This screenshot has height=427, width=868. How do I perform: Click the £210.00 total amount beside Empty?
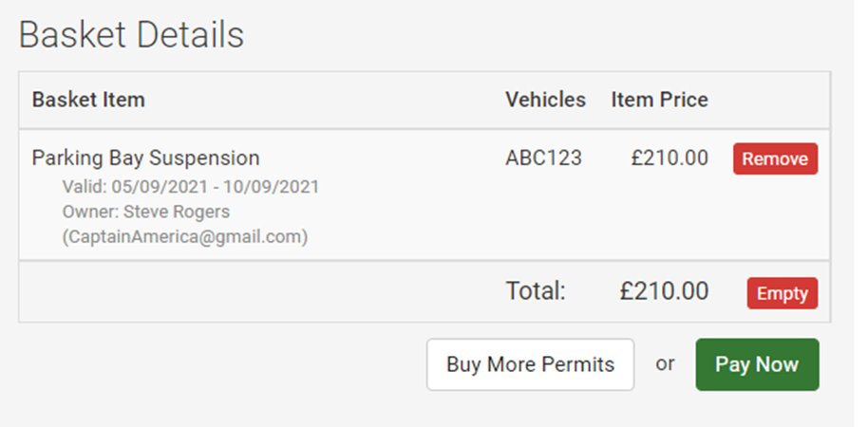[664, 291]
